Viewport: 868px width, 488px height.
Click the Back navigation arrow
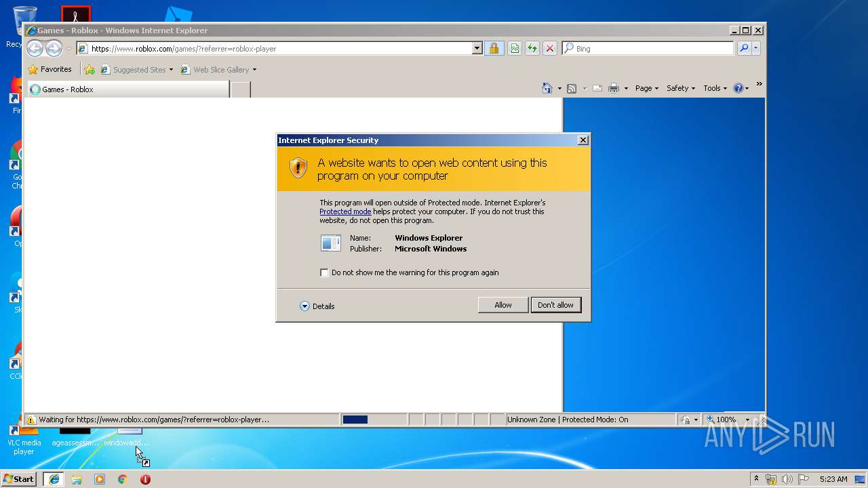pos(35,48)
